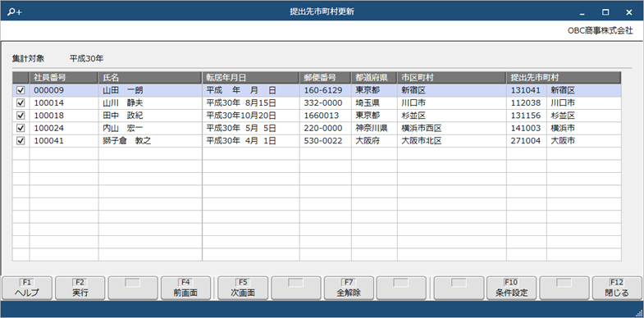This screenshot has height=318, width=644.
Task: Open help with the F1 ヘルプ button
Action: click(27, 288)
